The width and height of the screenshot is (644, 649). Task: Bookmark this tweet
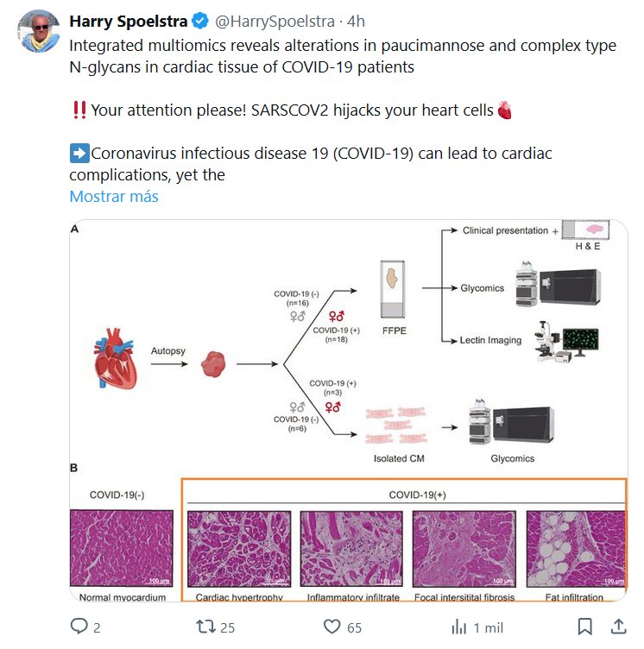(x=584, y=627)
